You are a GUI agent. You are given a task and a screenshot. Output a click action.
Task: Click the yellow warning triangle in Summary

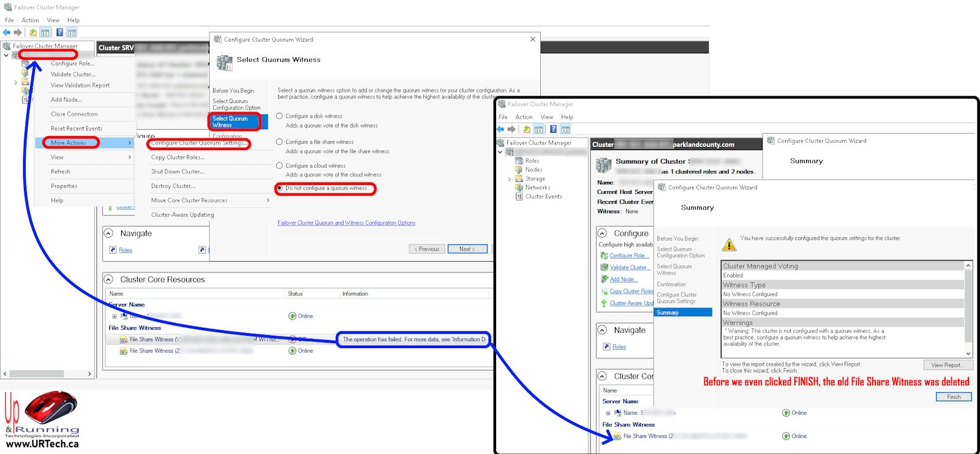[729, 244]
